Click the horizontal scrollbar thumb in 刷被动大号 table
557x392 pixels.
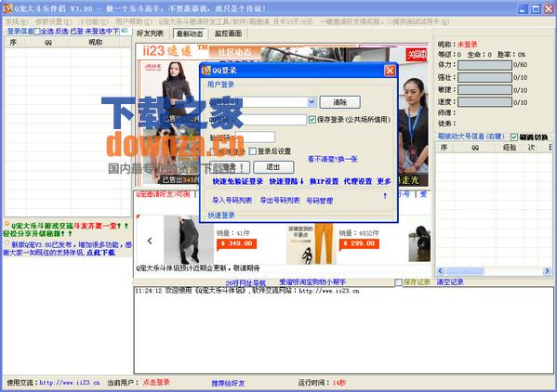pyautogui.click(x=465, y=271)
